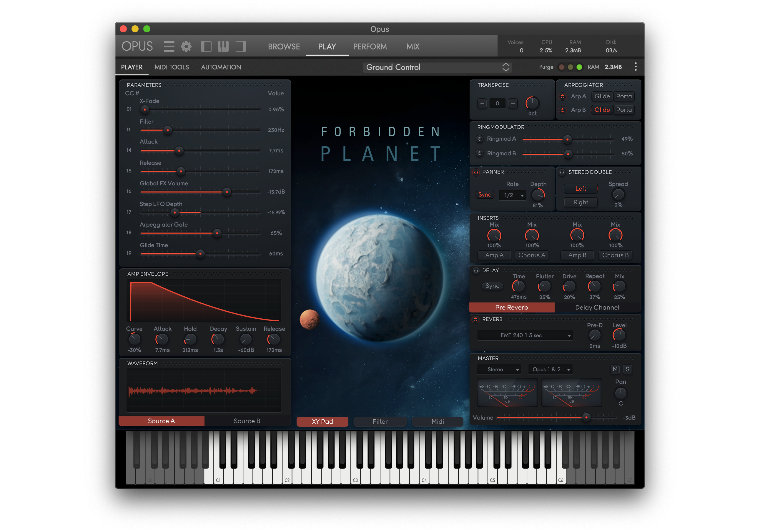Click the Panner Depth knob
Screen dimensions: 760x532
pos(538,195)
